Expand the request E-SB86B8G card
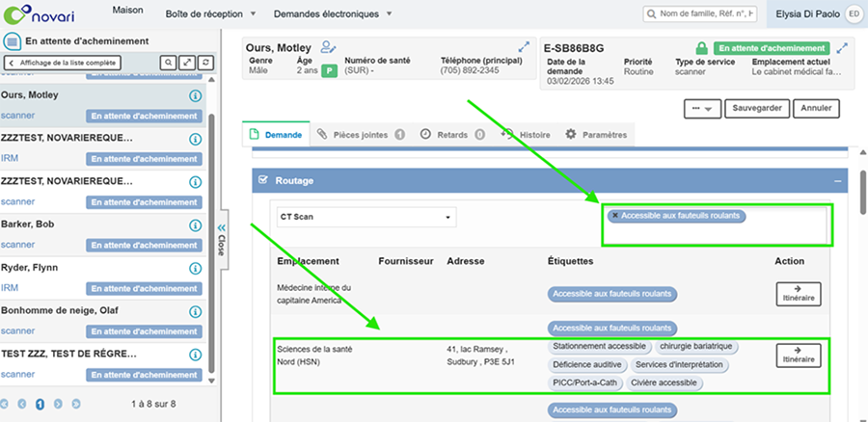868x422 pixels. [843, 48]
